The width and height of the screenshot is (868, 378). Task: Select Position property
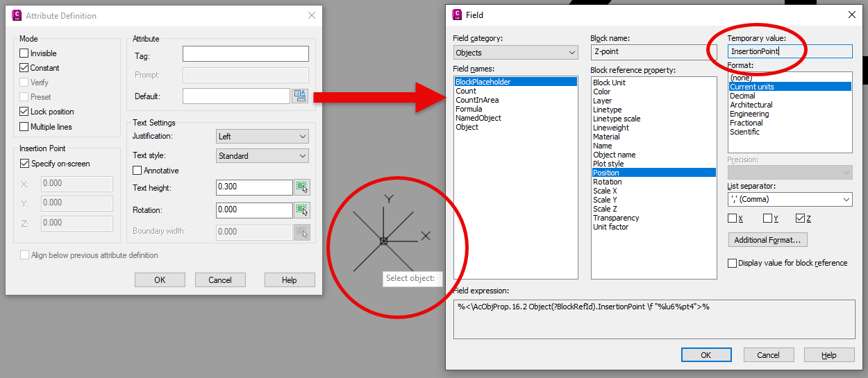653,173
